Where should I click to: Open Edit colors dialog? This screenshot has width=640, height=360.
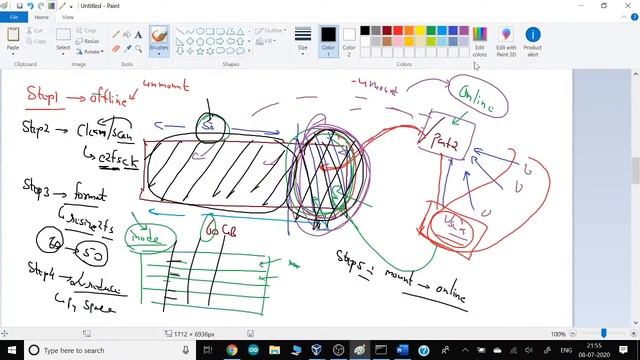(480, 41)
